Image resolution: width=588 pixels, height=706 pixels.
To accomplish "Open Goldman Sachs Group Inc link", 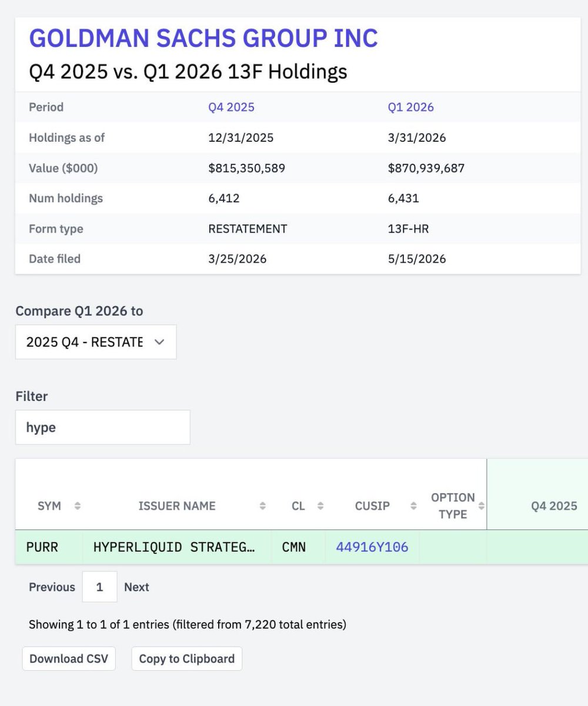I will point(203,38).
